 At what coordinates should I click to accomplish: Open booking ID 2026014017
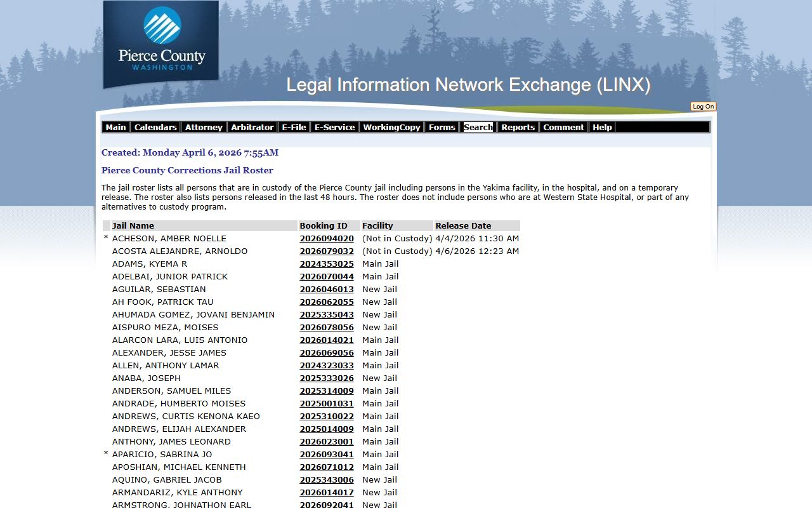pyautogui.click(x=327, y=493)
